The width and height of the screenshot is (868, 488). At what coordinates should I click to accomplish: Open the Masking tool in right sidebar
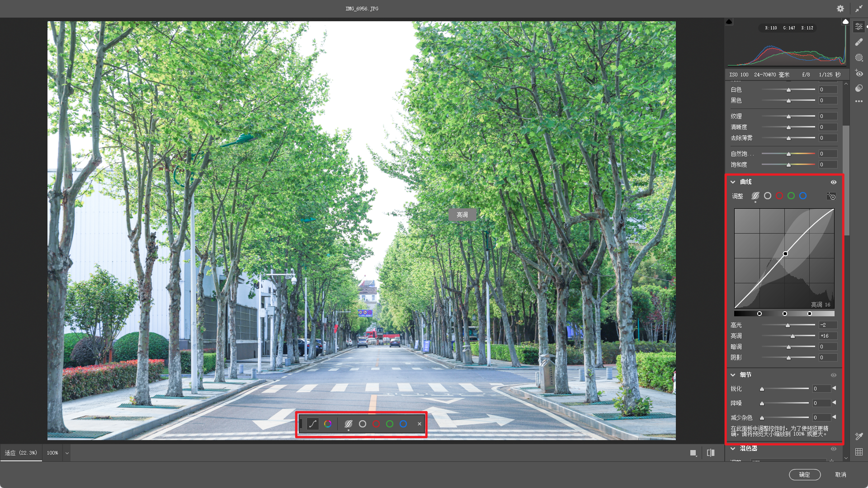859,57
